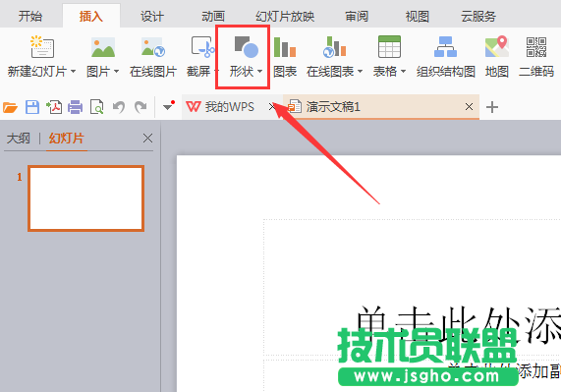Image resolution: width=561 pixels, height=392 pixels.
Task: Switch to the 开始 ribbon tab
Action: pos(30,17)
